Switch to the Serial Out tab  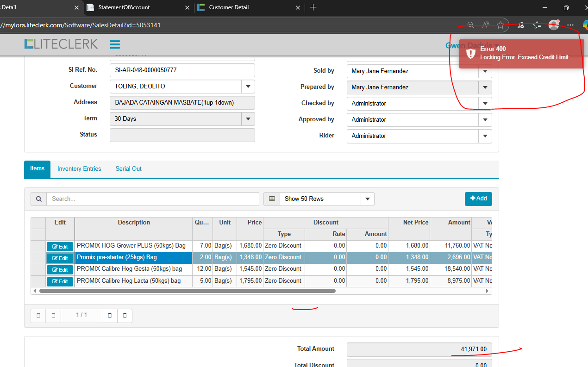click(128, 169)
